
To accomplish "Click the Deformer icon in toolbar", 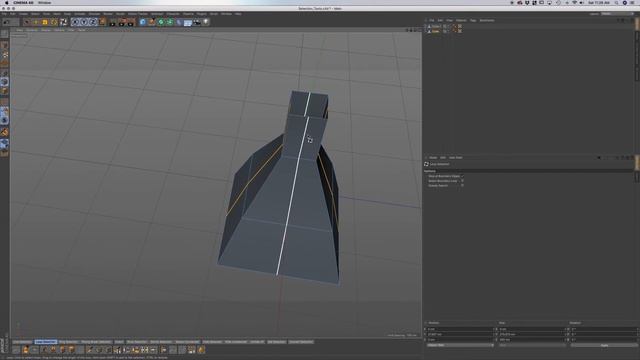I will point(179,22).
